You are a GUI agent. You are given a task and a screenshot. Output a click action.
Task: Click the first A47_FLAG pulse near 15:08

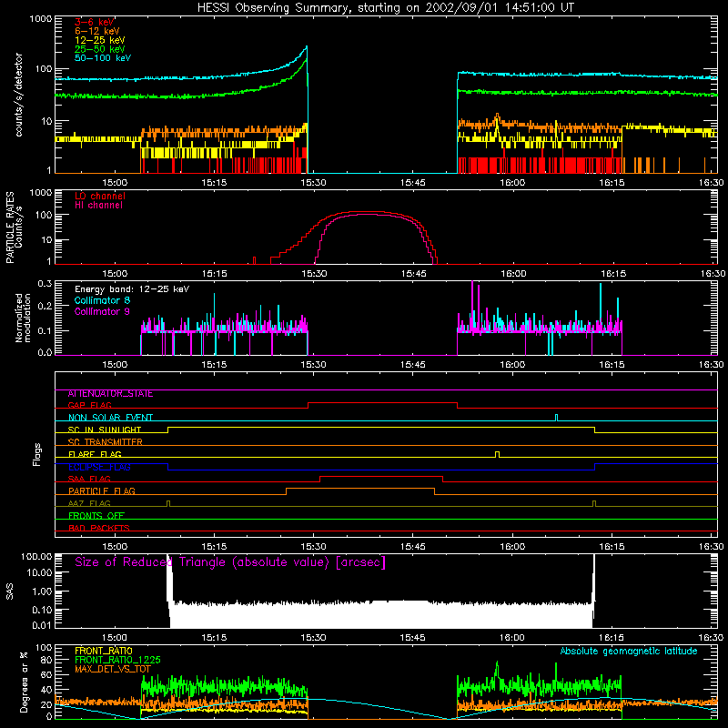168,503
